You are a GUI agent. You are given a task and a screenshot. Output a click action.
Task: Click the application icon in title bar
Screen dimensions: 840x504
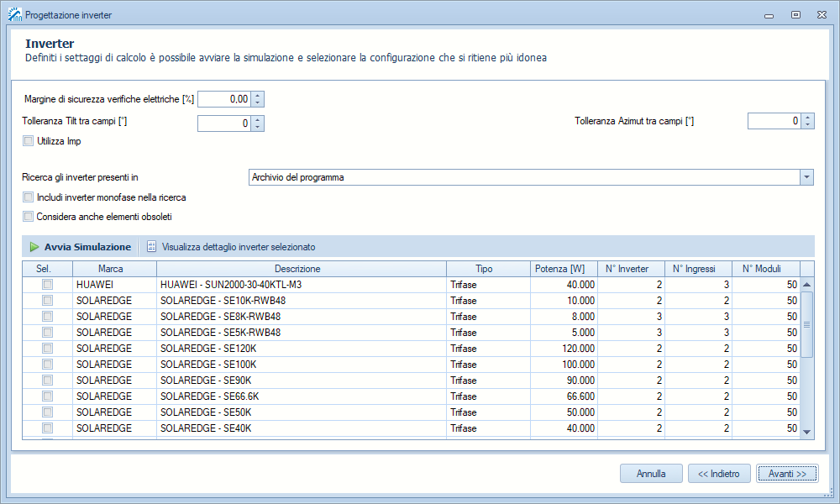tap(14, 14)
